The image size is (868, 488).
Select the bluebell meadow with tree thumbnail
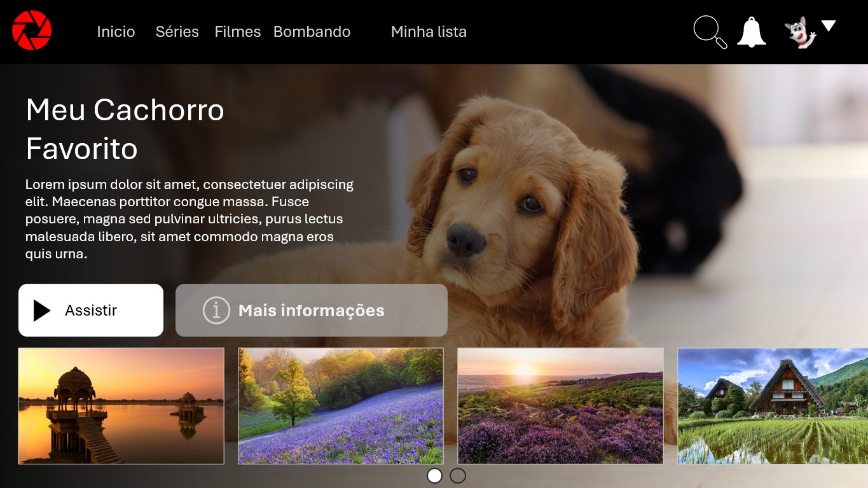pos(341,406)
